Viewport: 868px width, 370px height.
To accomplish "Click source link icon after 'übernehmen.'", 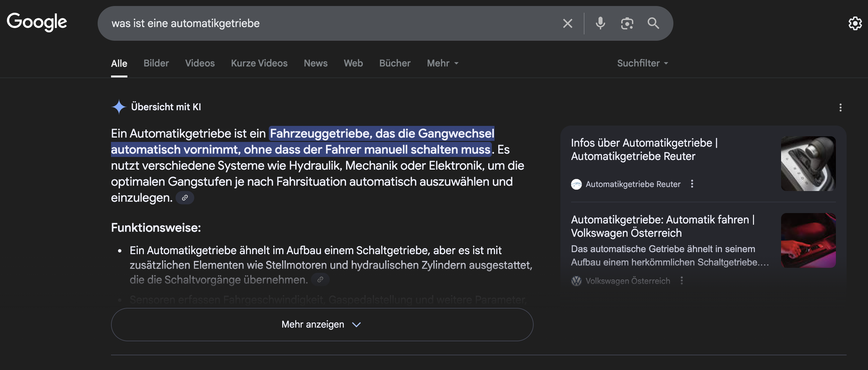I will [x=320, y=279].
